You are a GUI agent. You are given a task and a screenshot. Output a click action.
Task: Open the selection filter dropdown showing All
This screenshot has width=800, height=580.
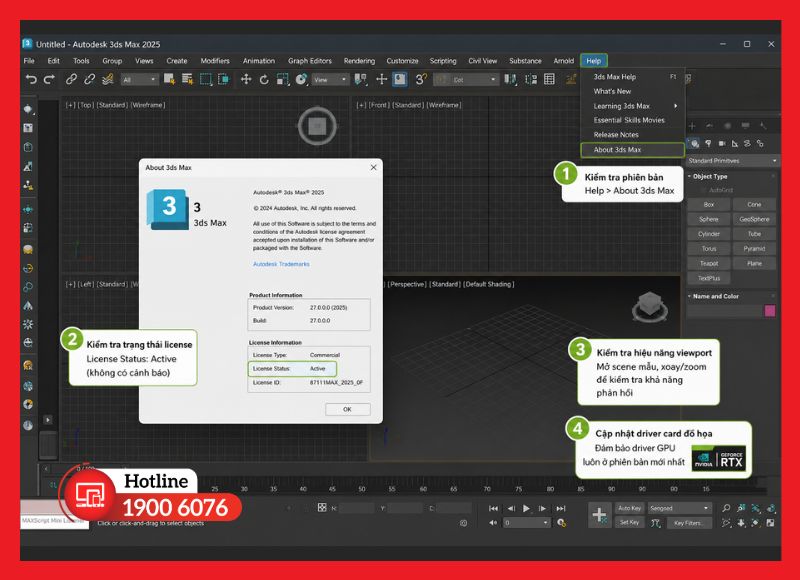click(x=139, y=80)
